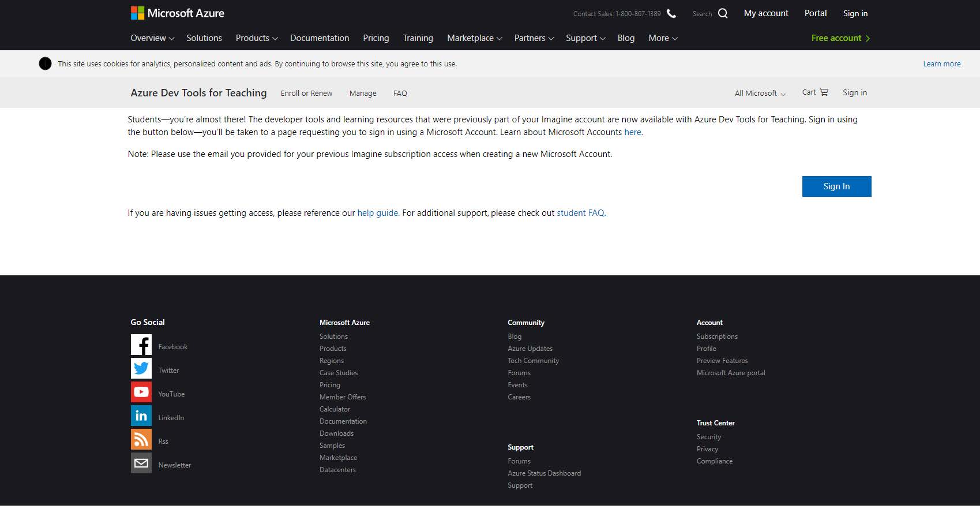Image resolution: width=980 pixels, height=516 pixels.
Task: Open the Twitter bird icon
Action: (141, 368)
